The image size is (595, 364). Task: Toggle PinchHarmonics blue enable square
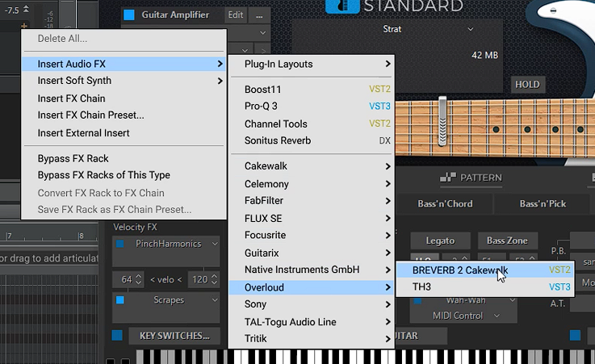tap(120, 244)
